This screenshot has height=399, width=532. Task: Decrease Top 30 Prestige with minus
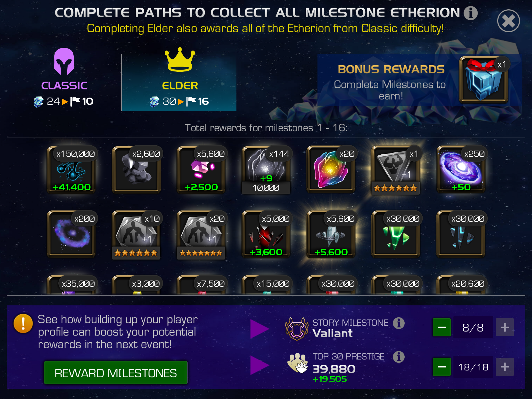point(442,367)
